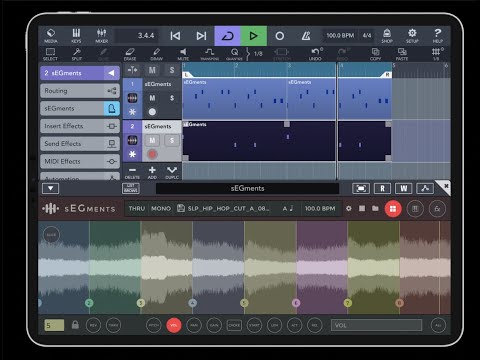This screenshot has width=480, height=360.
Task: Toggle automation Read (R)
Action: (382, 188)
